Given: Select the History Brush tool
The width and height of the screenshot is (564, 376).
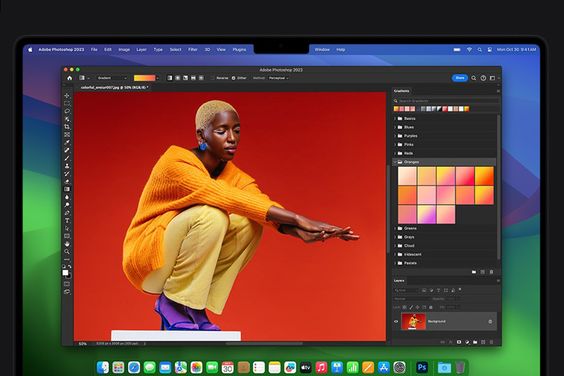Looking at the screenshot, I should click(67, 174).
